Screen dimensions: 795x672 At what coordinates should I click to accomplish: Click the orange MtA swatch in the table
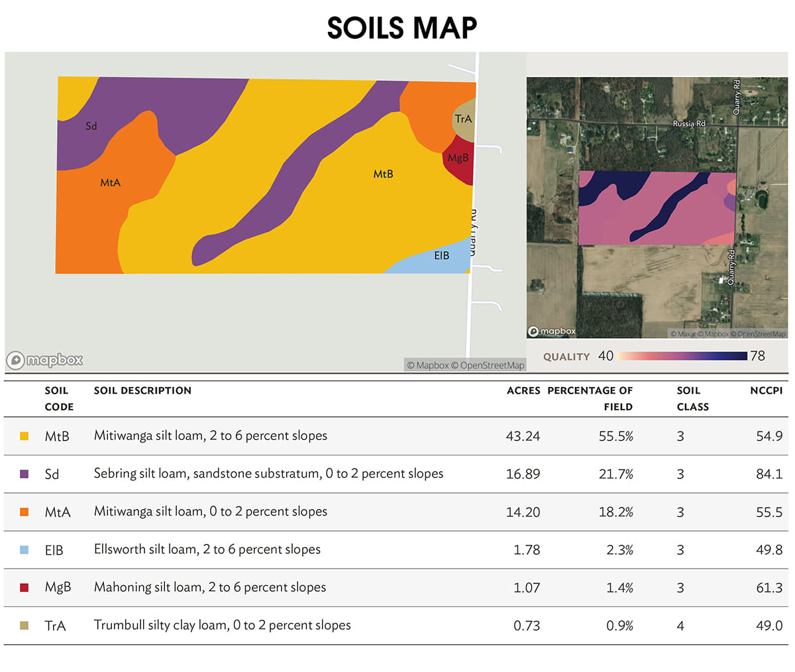coord(25,512)
